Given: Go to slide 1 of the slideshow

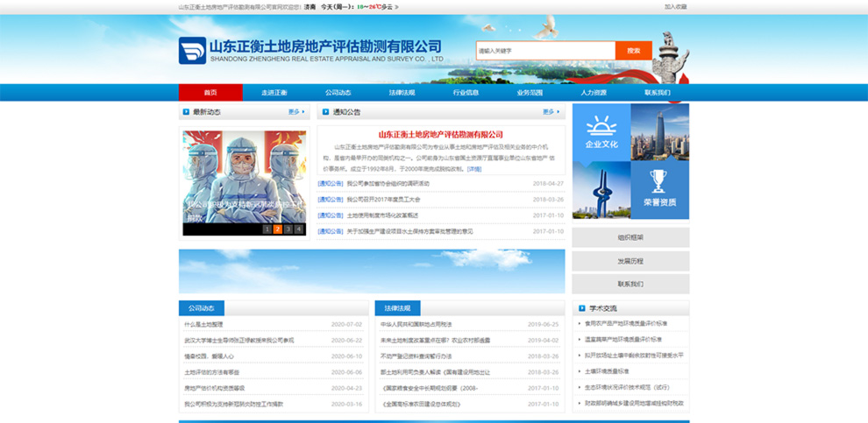Looking at the screenshot, I should pyautogui.click(x=267, y=229).
